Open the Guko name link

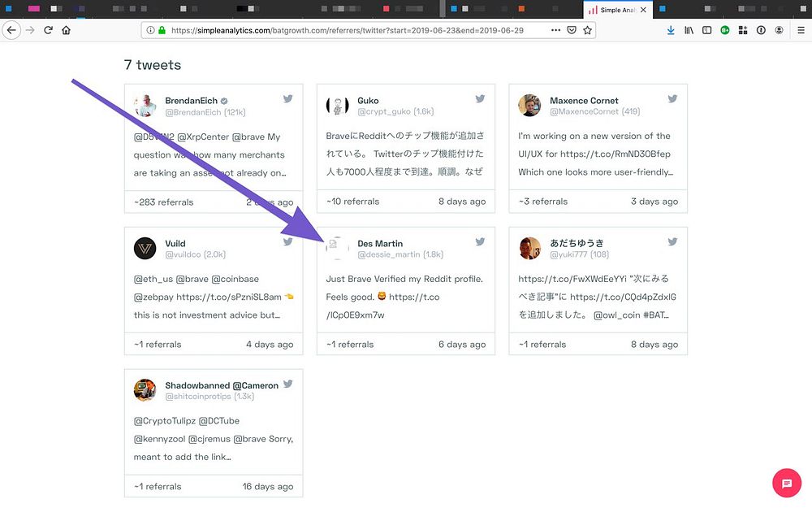click(x=368, y=101)
